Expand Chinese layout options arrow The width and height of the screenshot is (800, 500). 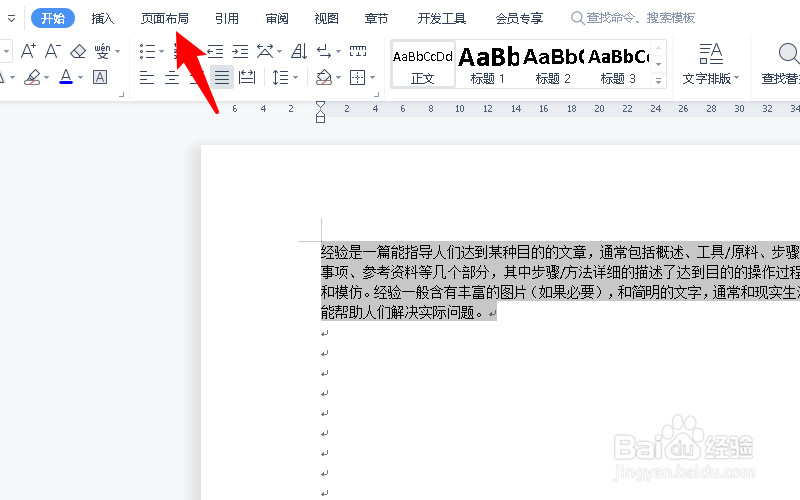279,51
